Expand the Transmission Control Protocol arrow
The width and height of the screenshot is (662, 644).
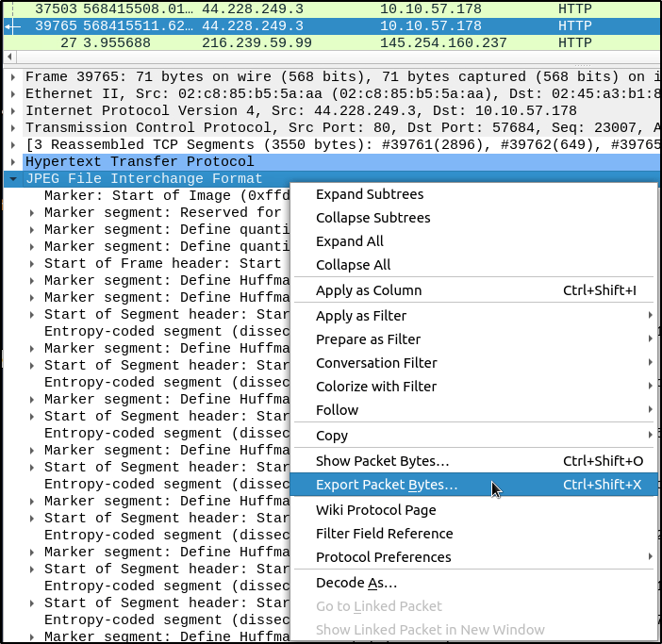(13, 128)
